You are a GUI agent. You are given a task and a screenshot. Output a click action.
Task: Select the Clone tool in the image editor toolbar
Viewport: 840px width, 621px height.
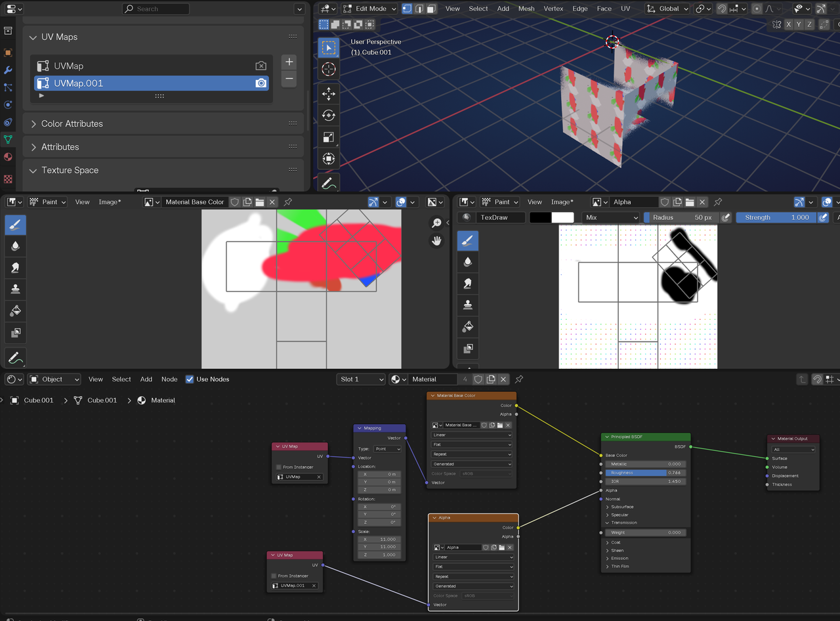click(14, 289)
